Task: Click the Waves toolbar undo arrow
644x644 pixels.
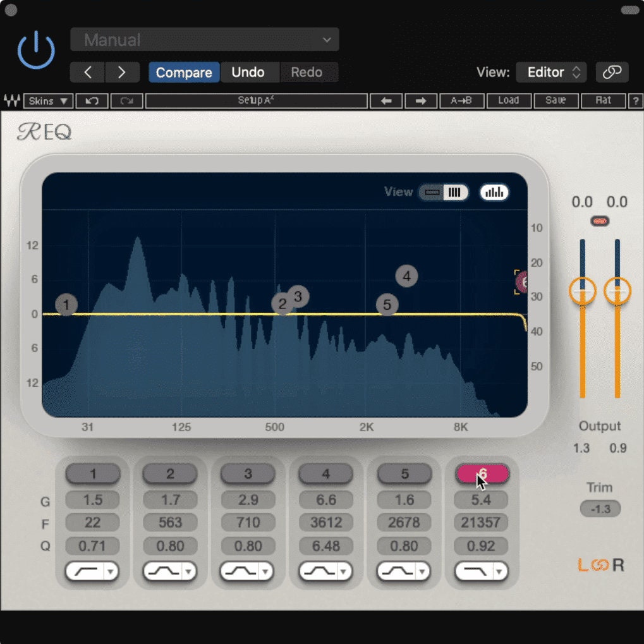Action: tap(92, 100)
